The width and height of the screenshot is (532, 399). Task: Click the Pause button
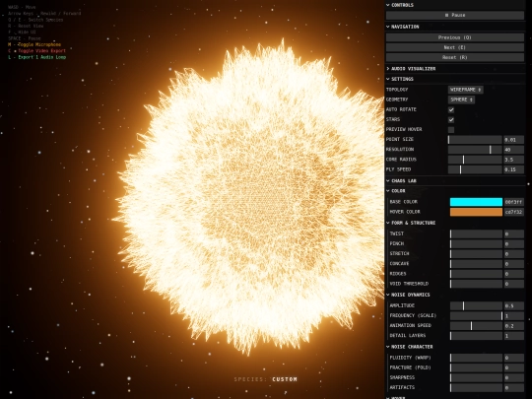pyautogui.click(x=454, y=15)
